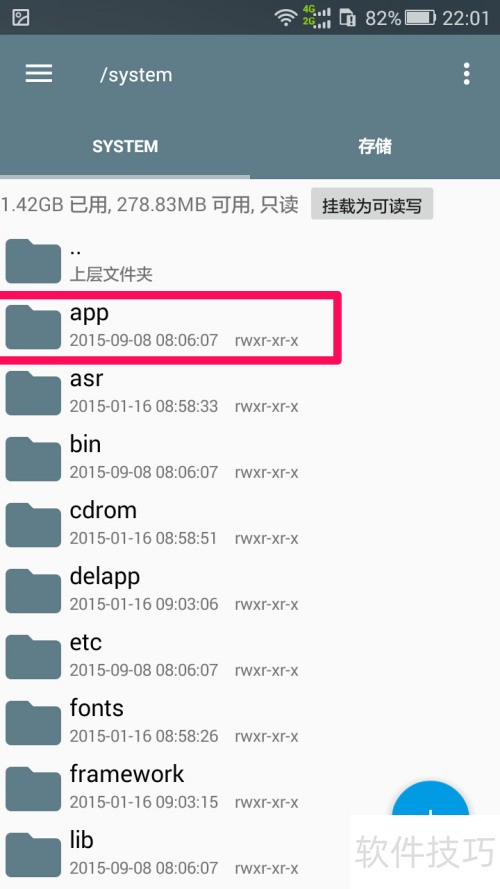Open the app folder icon
The width and height of the screenshot is (500, 889).
pos(33,327)
